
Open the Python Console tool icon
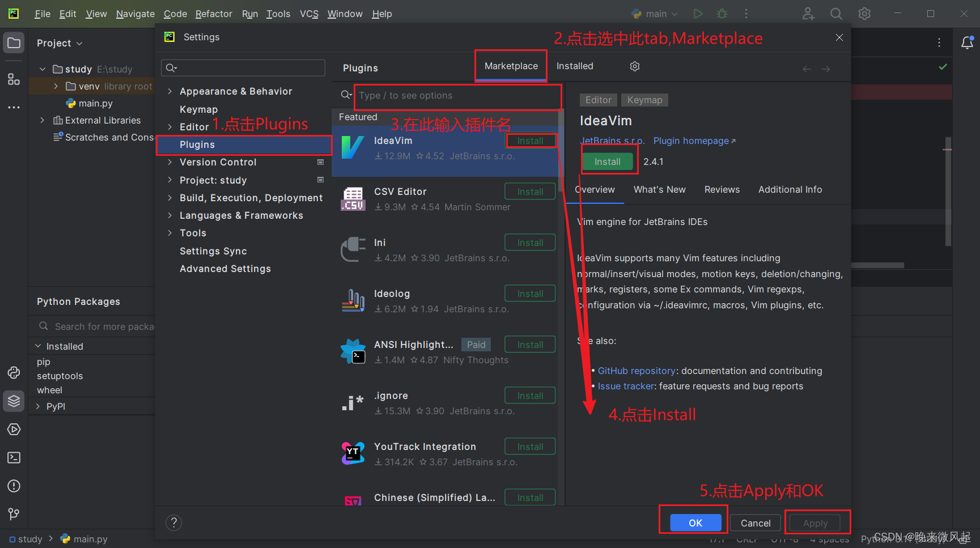tap(14, 373)
